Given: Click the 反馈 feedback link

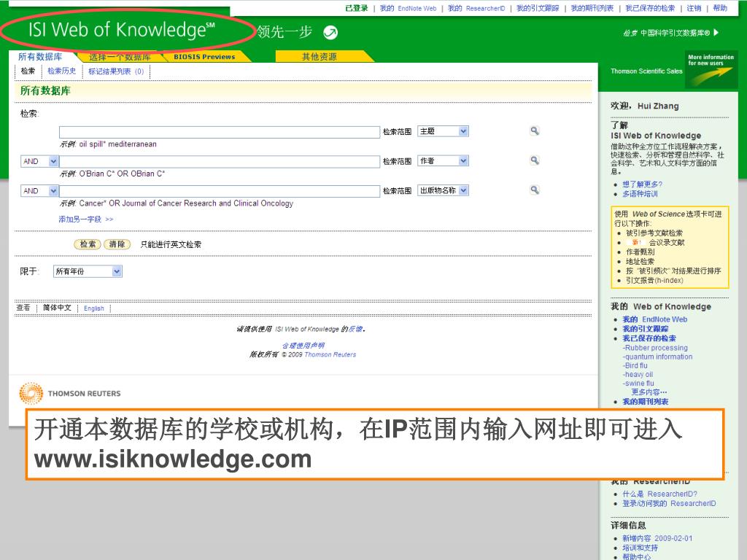Looking at the screenshot, I should [x=355, y=329].
